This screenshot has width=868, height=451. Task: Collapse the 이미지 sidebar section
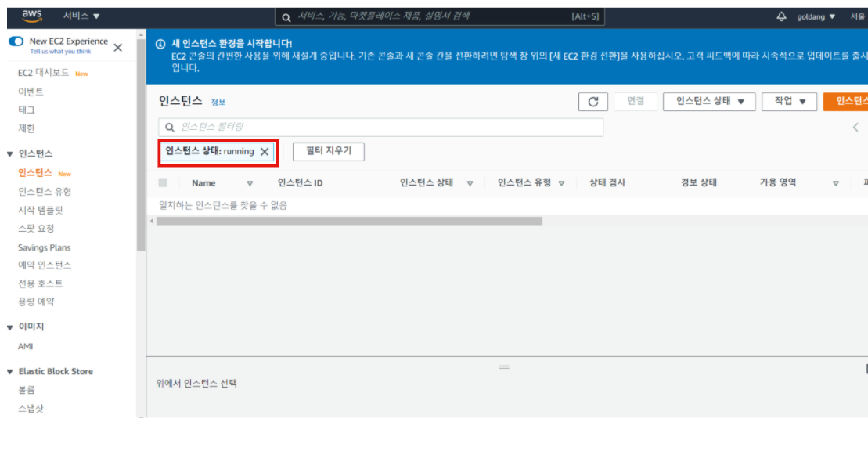[10, 327]
